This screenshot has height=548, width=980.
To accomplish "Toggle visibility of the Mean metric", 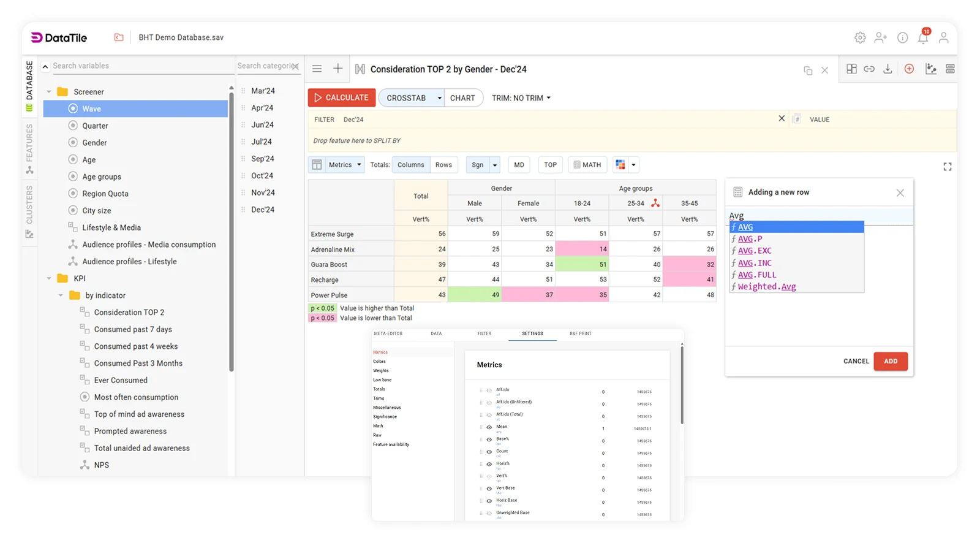I will 489,427.
